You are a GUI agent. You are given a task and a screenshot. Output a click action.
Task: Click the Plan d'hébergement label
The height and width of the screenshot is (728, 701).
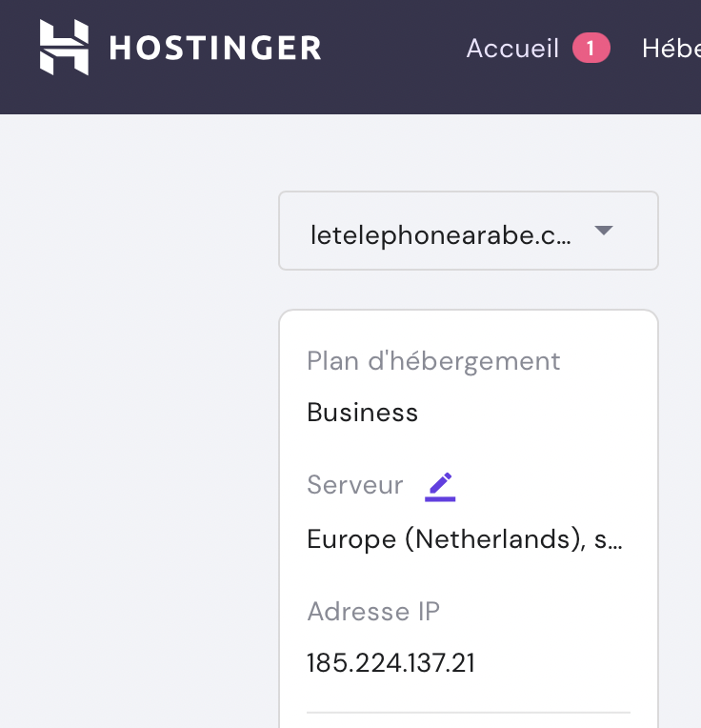click(x=433, y=361)
